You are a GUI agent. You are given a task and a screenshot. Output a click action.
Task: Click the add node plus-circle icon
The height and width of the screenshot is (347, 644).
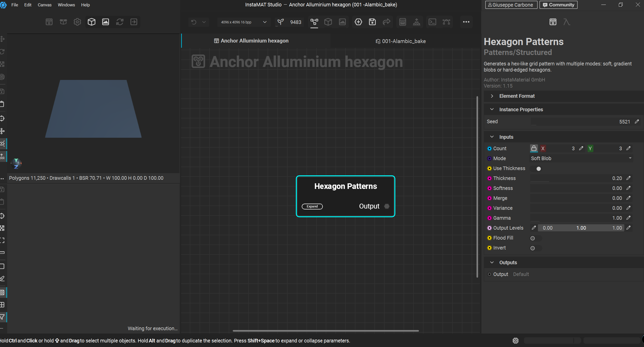pyautogui.click(x=358, y=22)
